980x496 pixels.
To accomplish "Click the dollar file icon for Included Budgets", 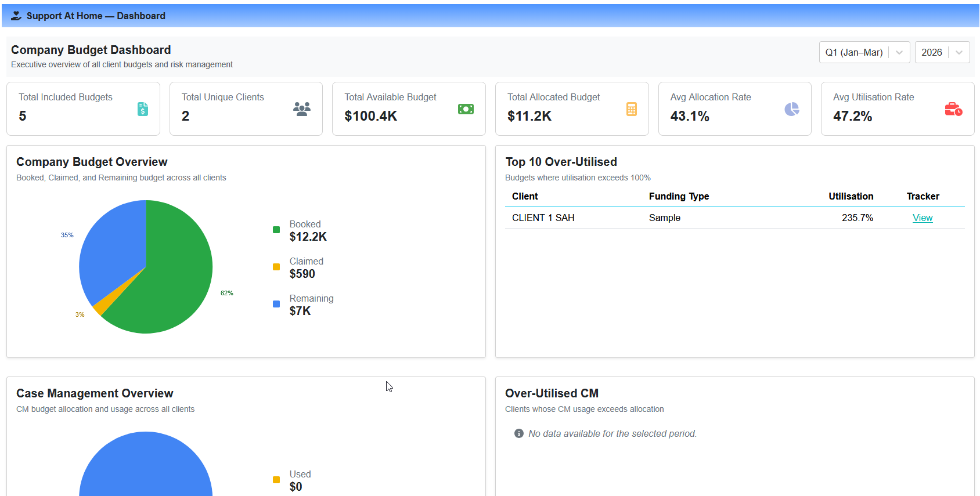I will click(143, 109).
